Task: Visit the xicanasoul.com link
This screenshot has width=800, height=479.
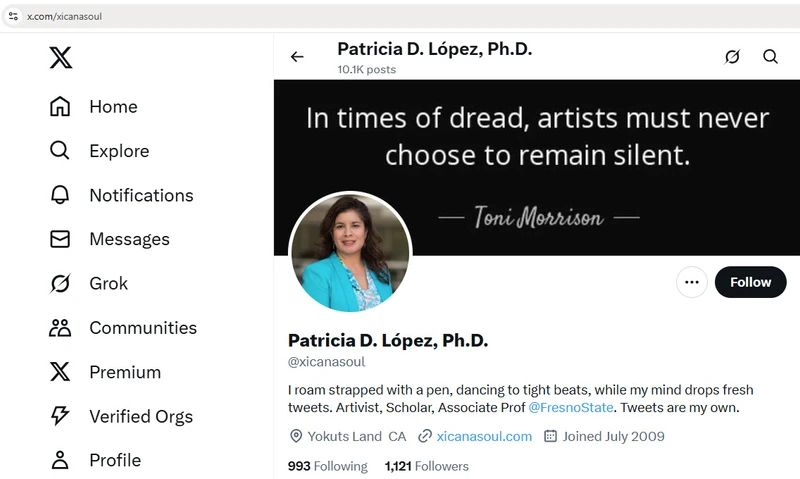Action: [x=484, y=436]
